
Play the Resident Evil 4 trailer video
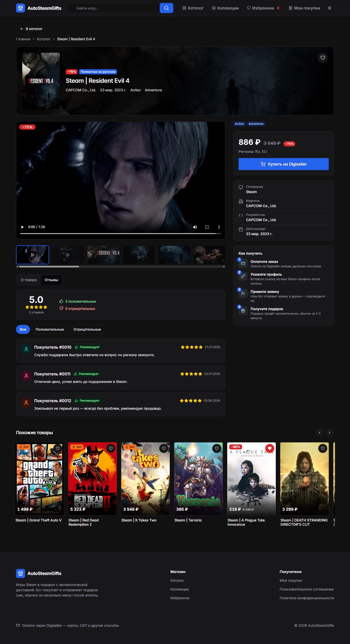click(22, 227)
